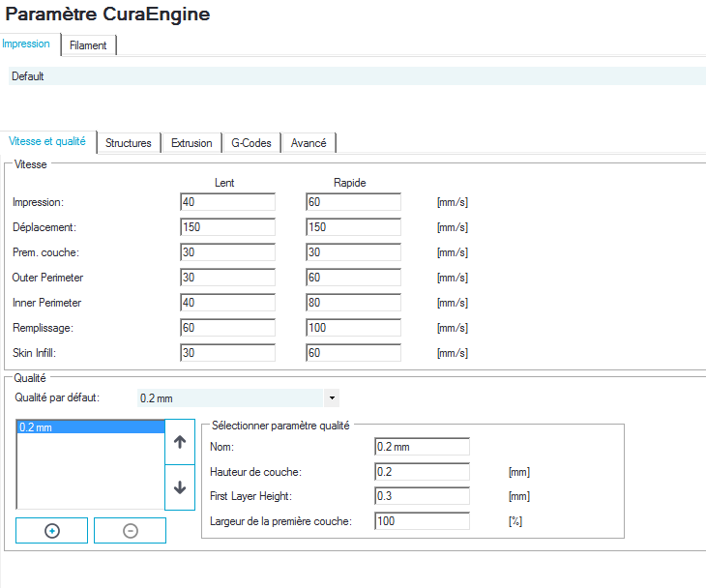Click the Skin Infill Lent field
The width and height of the screenshot is (706, 588).
point(228,353)
